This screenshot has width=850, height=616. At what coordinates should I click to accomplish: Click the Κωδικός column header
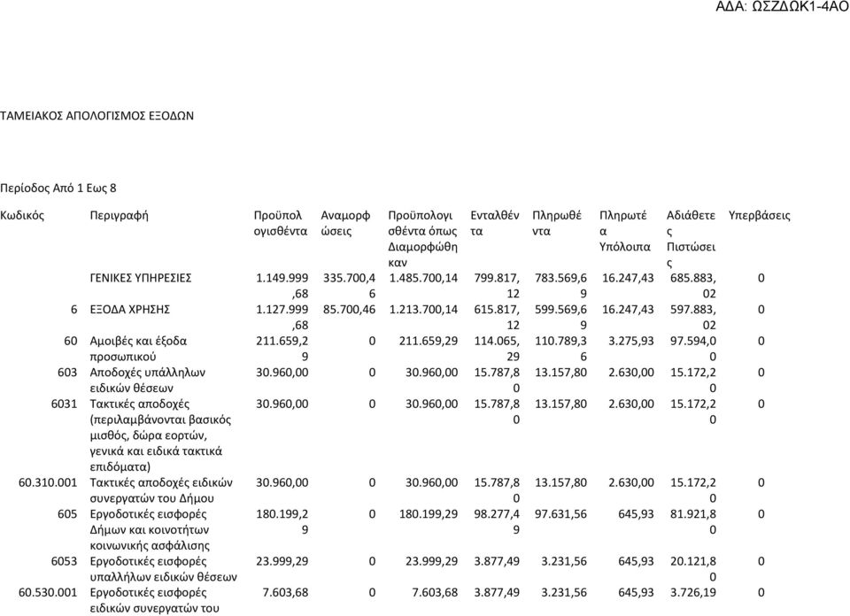(21, 216)
